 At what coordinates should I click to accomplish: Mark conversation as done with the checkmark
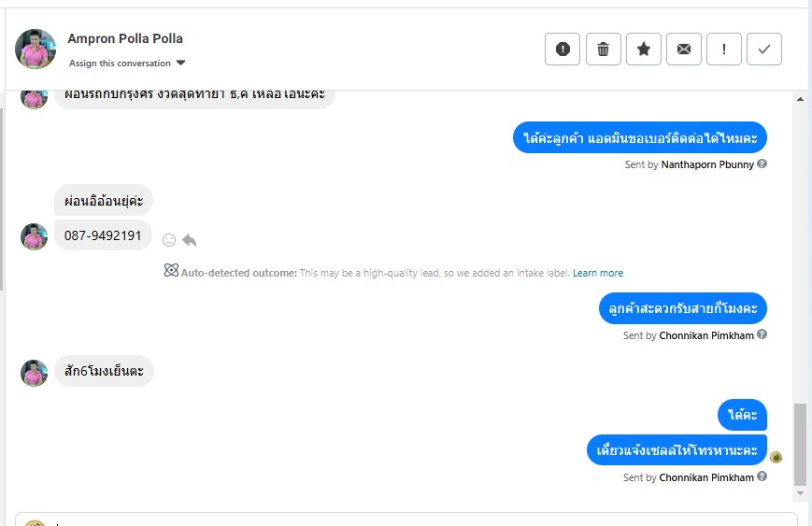[x=764, y=50]
